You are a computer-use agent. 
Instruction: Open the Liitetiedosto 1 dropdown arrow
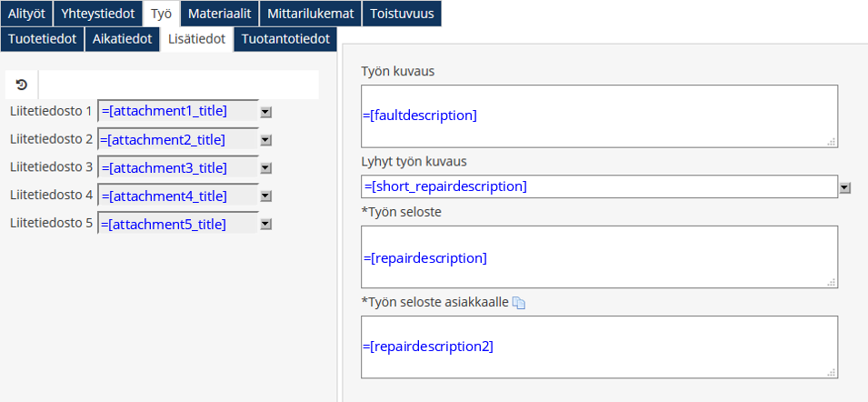tap(266, 112)
